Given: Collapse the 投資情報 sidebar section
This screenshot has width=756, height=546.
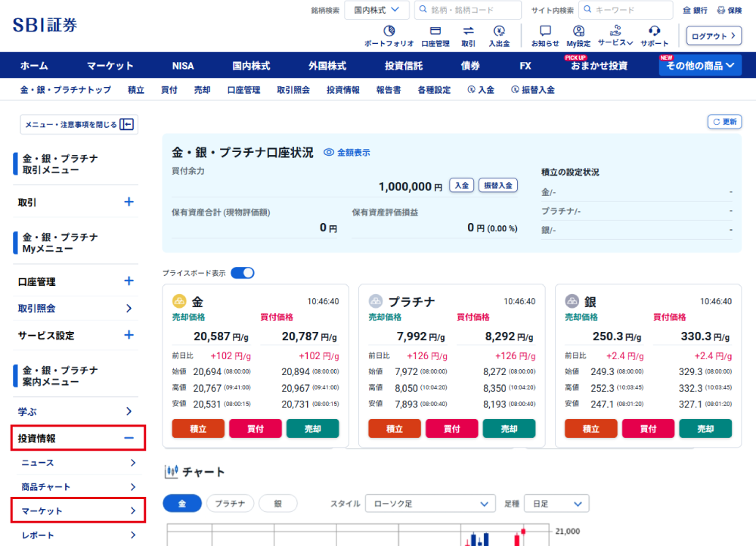Looking at the screenshot, I should click(129, 438).
